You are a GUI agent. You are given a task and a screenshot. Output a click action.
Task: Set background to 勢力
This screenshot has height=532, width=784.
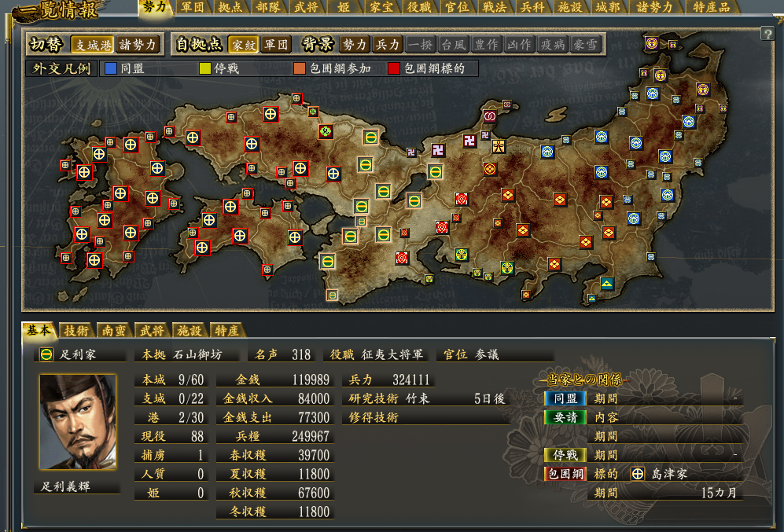point(355,45)
